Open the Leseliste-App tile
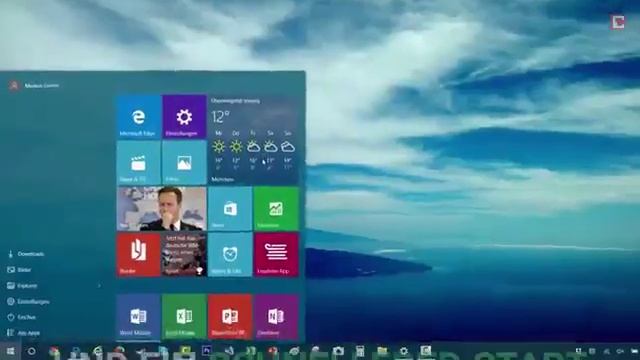 point(276,254)
